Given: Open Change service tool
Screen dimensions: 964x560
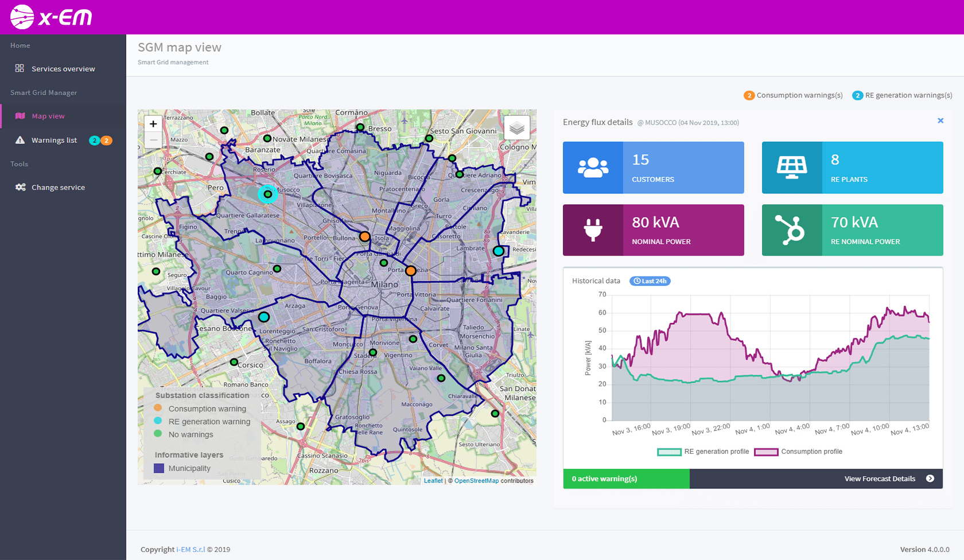Looking at the screenshot, I should [x=58, y=188].
